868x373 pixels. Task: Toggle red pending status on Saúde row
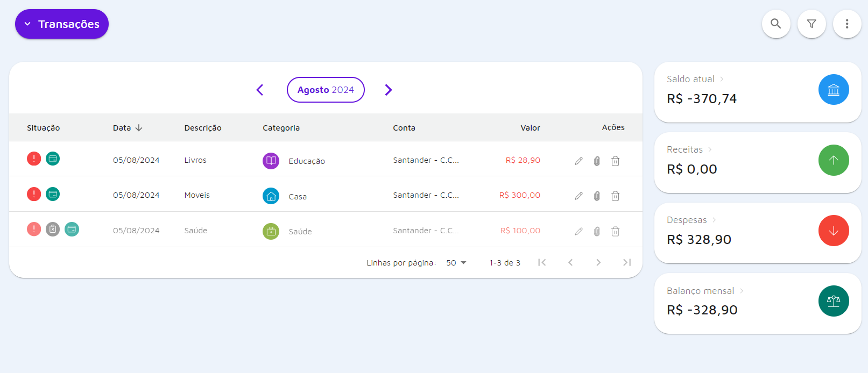point(34,229)
